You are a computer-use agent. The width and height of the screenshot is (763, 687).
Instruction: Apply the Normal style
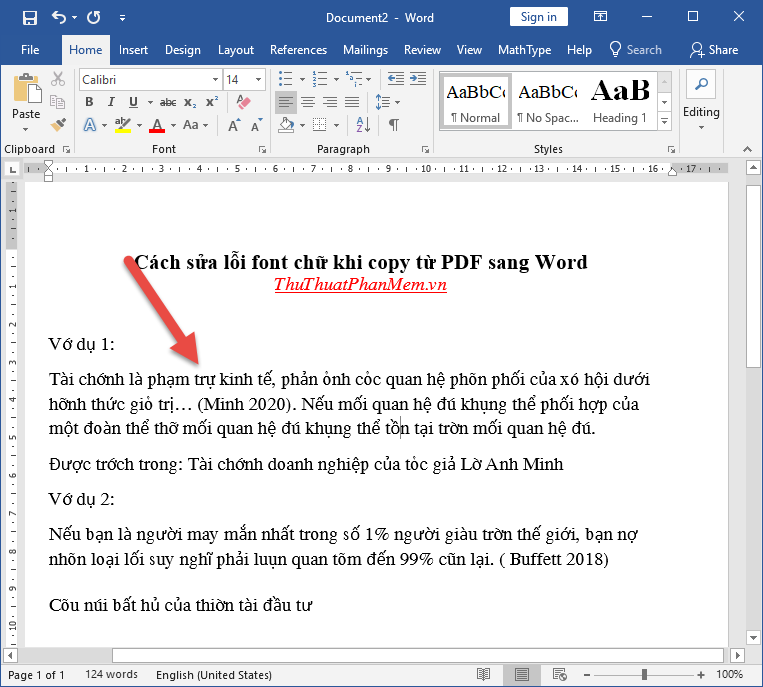coord(475,102)
